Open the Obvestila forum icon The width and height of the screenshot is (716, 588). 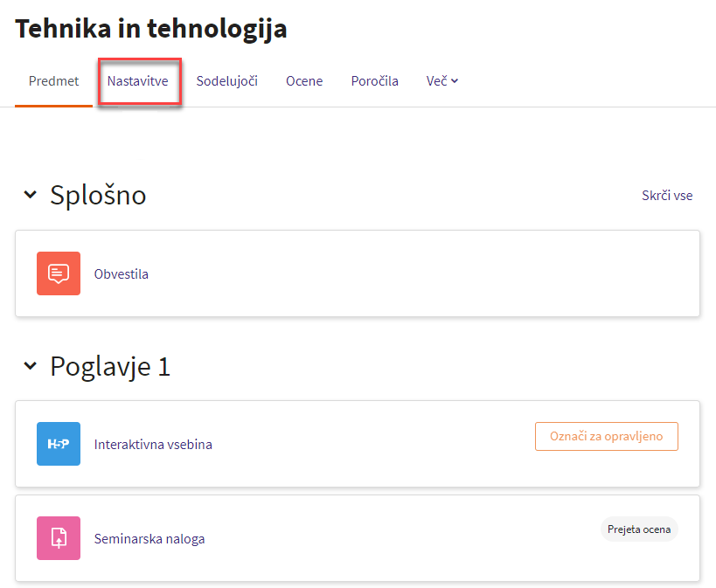(x=59, y=273)
